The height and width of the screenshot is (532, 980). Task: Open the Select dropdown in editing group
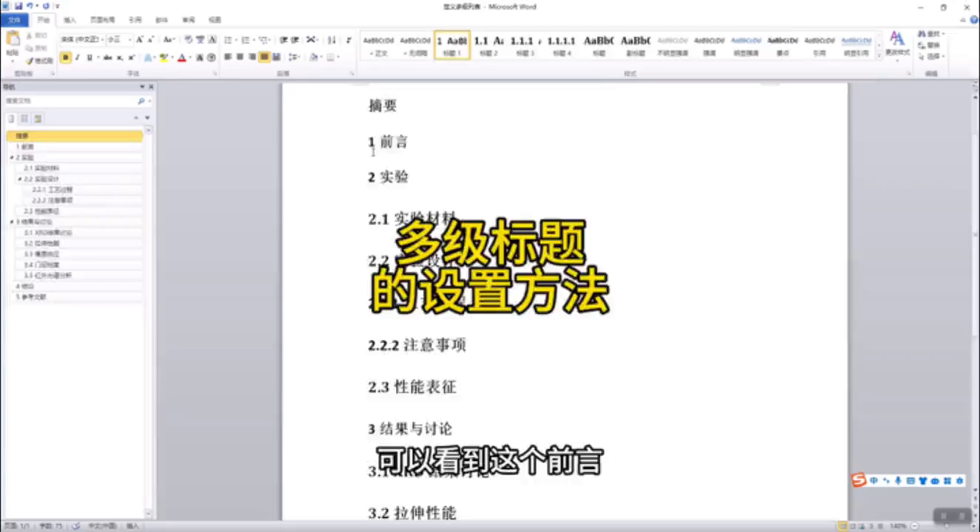[x=930, y=56]
